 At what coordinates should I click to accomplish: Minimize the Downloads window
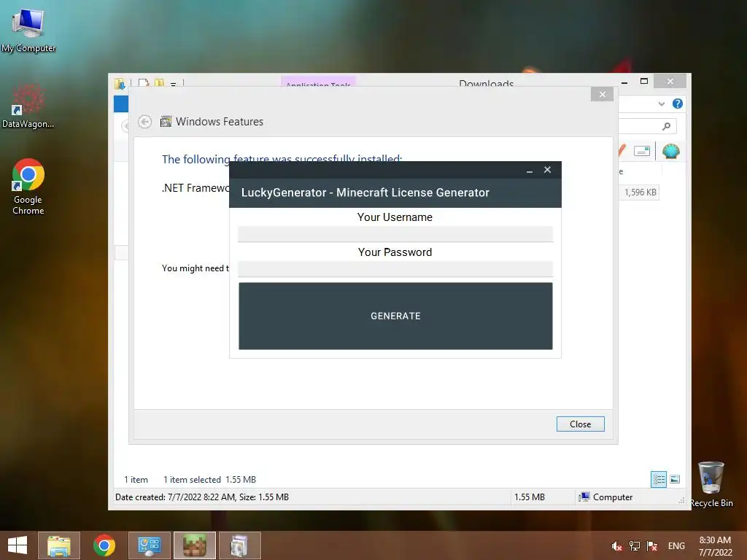[624, 82]
